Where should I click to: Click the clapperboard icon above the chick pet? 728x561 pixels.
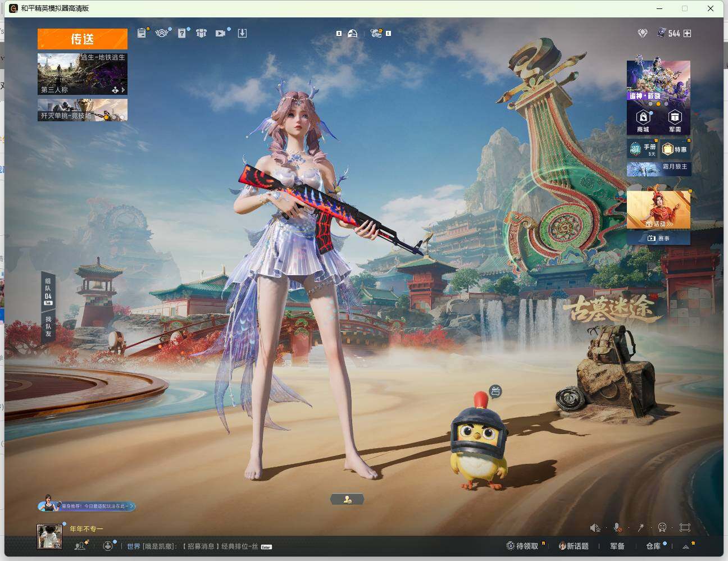[495, 391]
